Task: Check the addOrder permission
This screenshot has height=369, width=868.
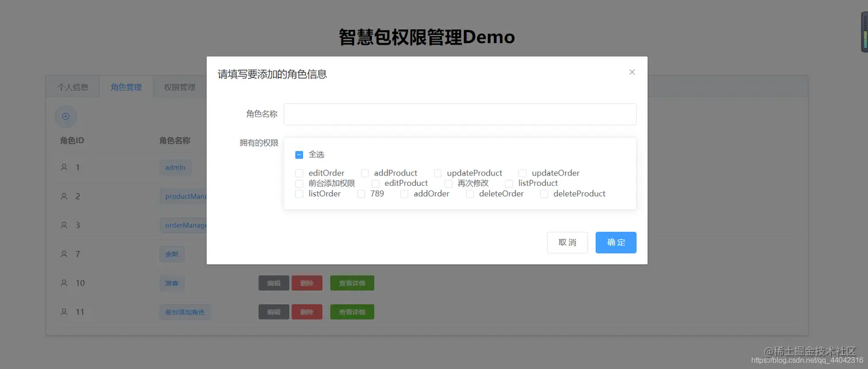Action: click(x=404, y=194)
